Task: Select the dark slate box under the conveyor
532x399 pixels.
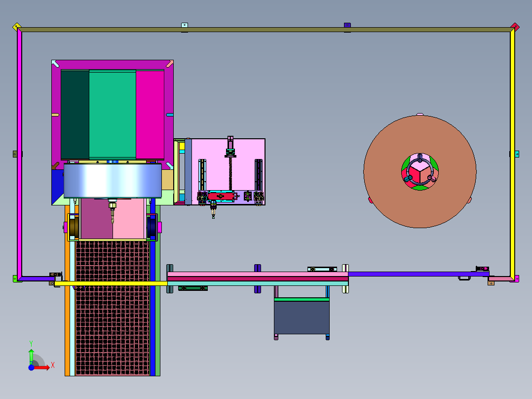Action: (302, 318)
